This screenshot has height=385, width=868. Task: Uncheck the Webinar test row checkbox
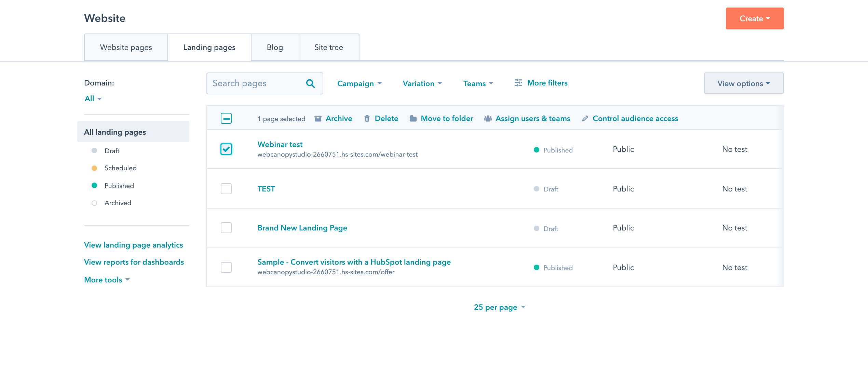[x=226, y=149]
